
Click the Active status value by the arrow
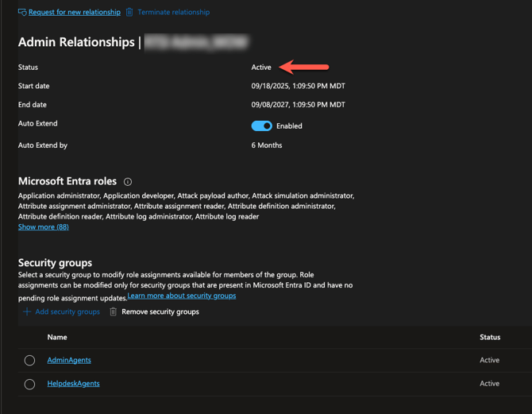(261, 68)
